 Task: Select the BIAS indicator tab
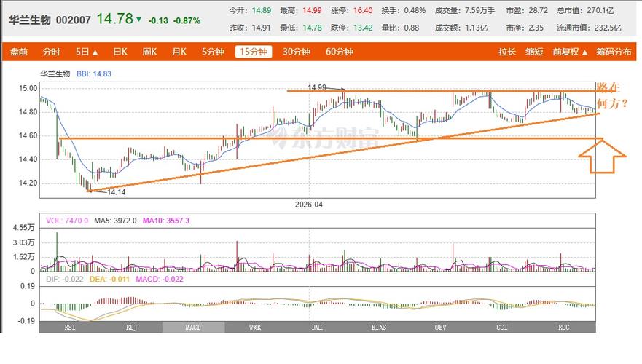pos(379,327)
